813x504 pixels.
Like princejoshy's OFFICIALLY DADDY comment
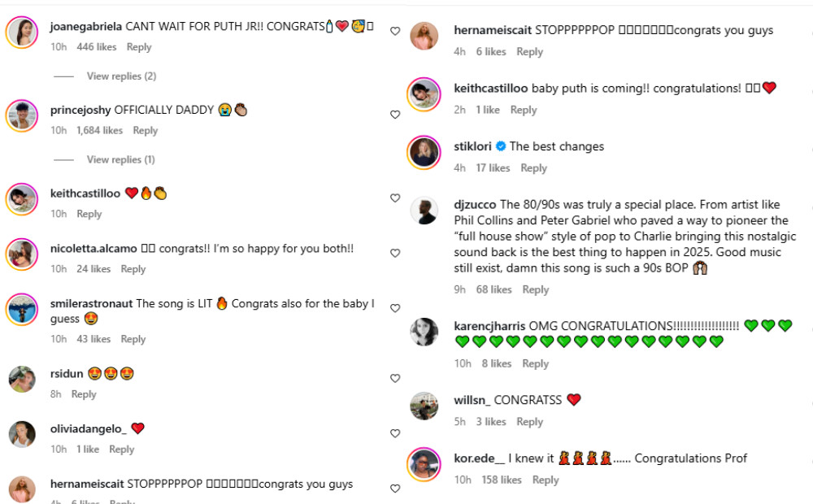point(395,115)
